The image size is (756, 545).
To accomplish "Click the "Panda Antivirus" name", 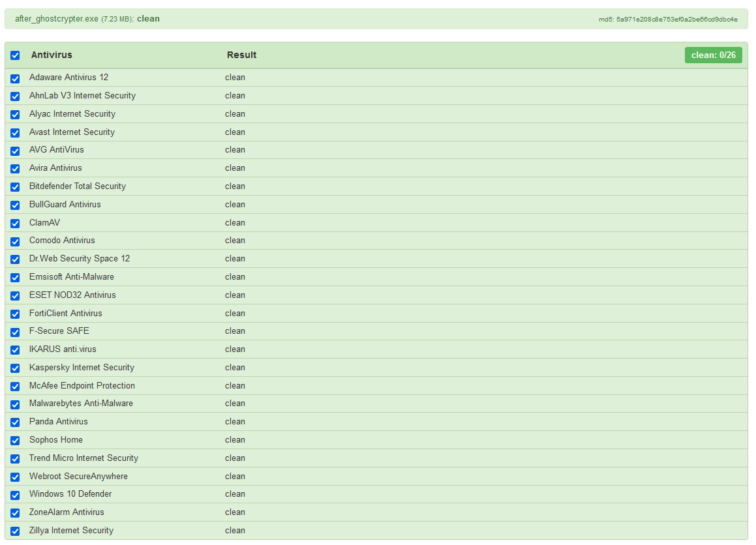I will tap(58, 422).
